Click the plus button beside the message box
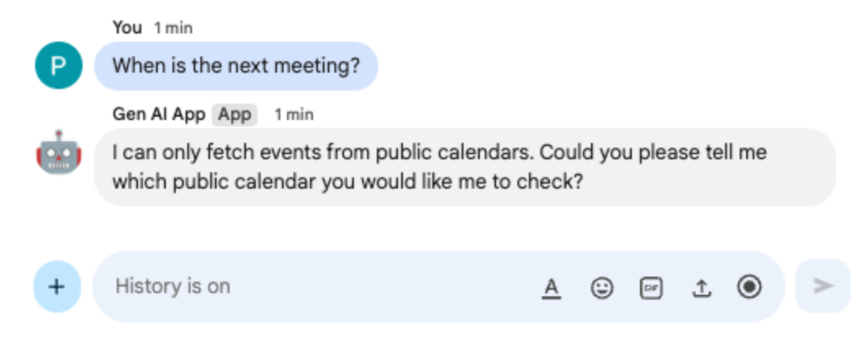 pyautogui.click(x=57, y=287)
